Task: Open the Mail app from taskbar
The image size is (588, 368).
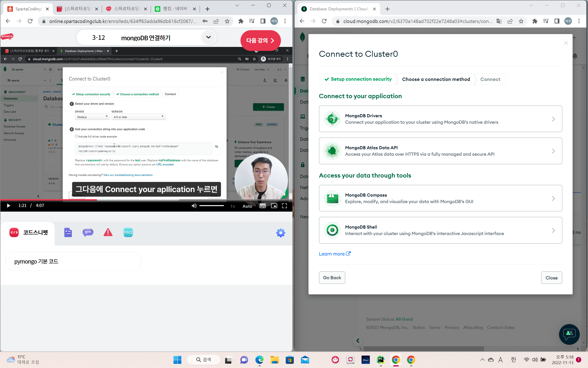Action: (305, 360)
